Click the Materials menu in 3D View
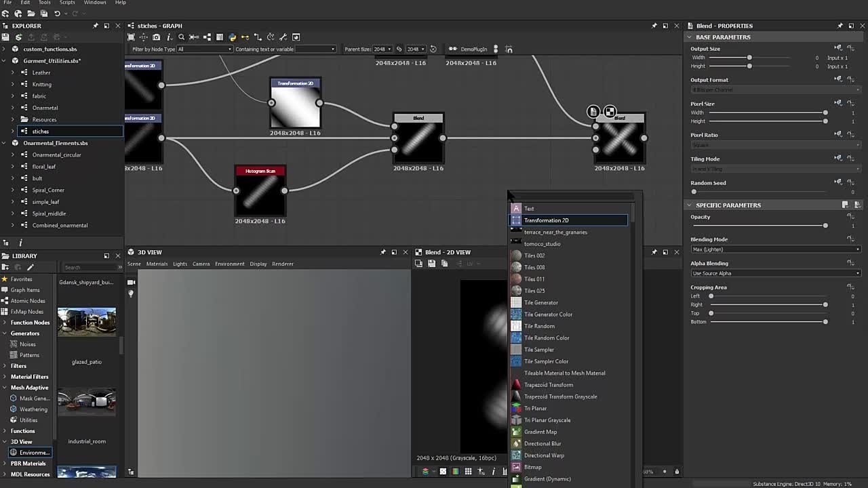Viewport: 868px width, 488px height. (x=157, y=264)
